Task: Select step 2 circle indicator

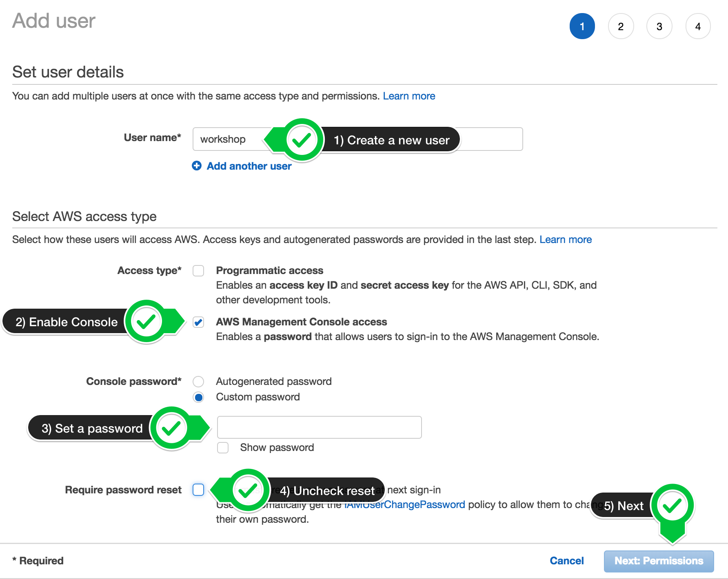Action: [621, 26]
